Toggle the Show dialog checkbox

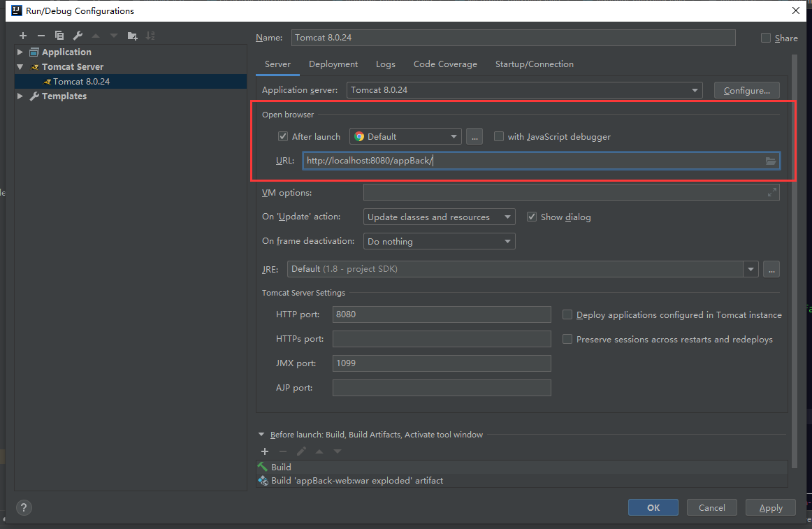531,217
